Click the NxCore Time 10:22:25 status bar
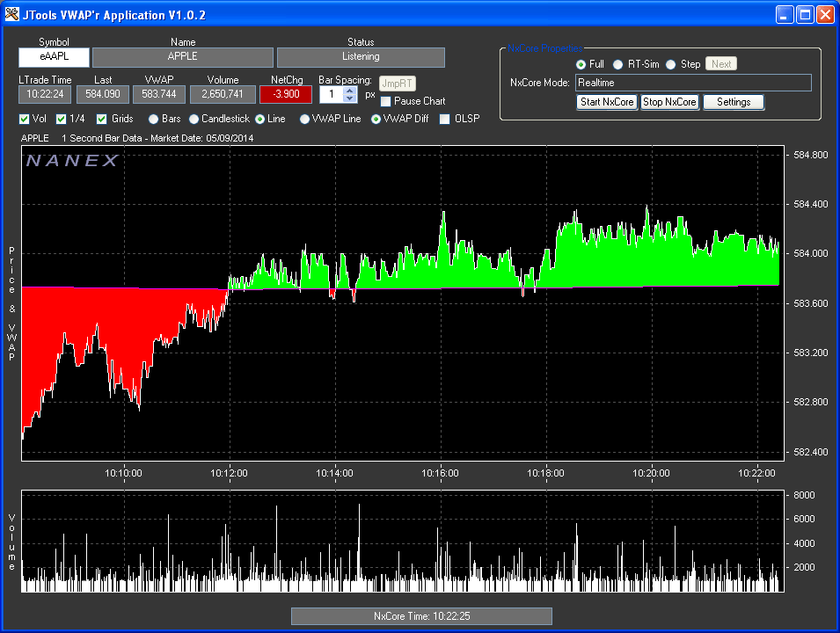The width and height of the screenshot is (840, 633). pos(421,616)
